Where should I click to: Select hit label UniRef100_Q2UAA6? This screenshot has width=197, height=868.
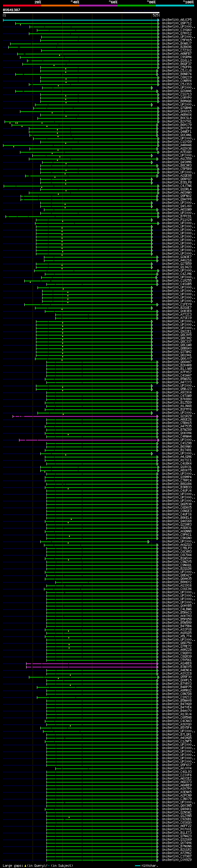[x=177, y=91]
